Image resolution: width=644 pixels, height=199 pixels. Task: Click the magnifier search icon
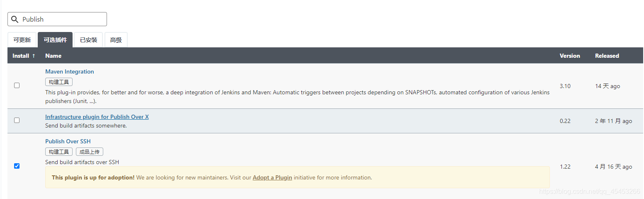(x=15, y=20)
